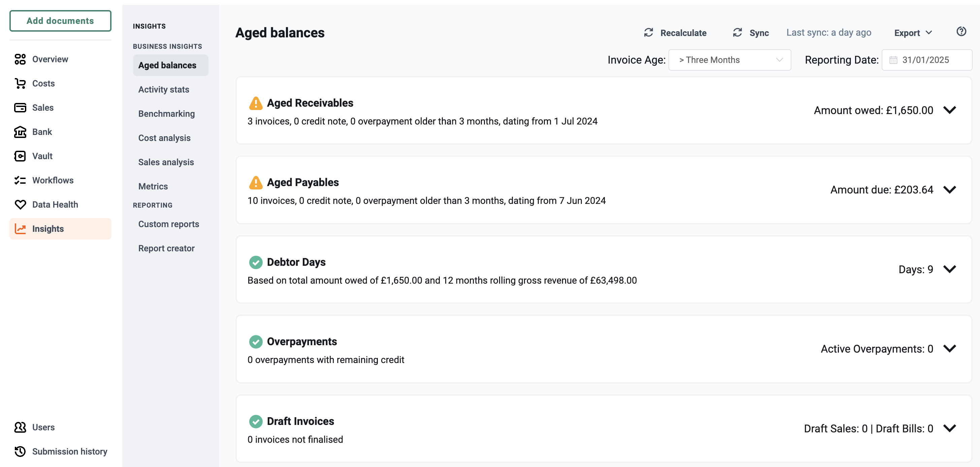Click the Overview grid icon
Screen dimensions: 980x467
[x=20, y=59]
